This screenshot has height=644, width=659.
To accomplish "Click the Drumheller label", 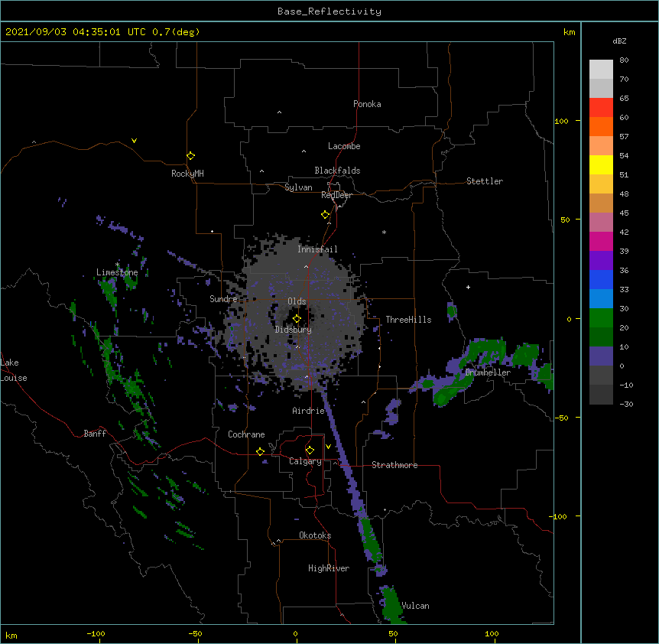I will 488,372.
